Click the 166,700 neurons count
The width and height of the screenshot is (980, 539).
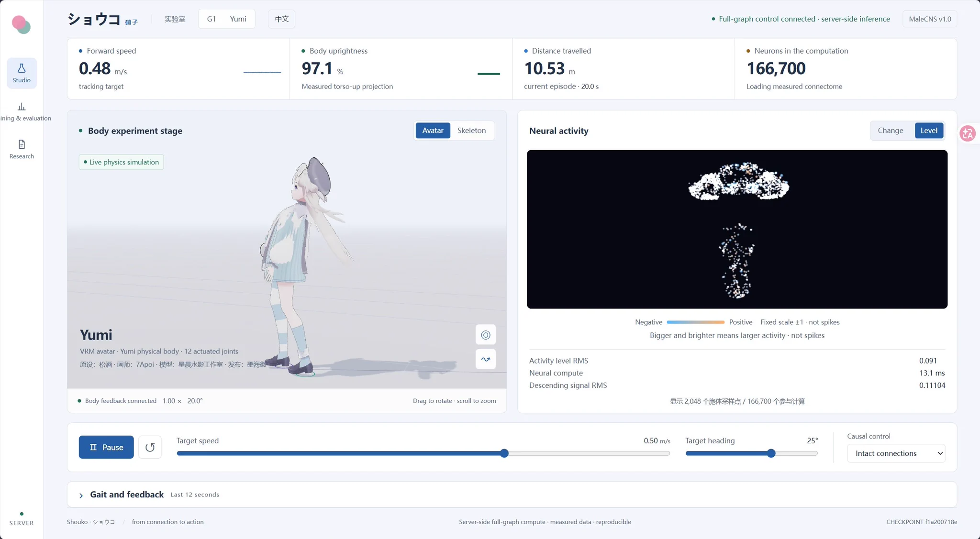776,69
